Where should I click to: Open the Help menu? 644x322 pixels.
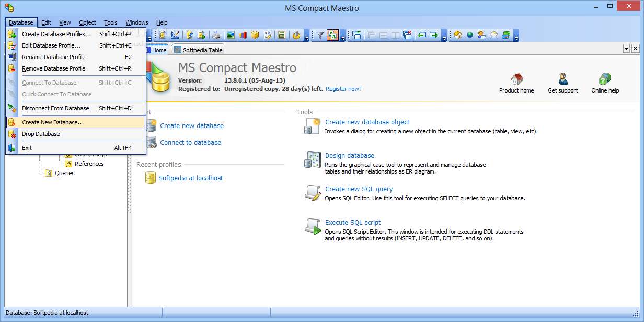162,22
